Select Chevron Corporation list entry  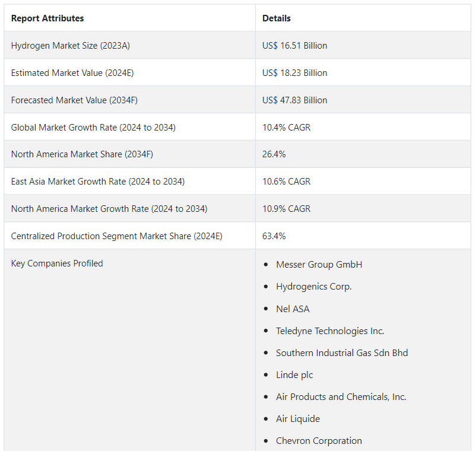click(x=319, y=441)
